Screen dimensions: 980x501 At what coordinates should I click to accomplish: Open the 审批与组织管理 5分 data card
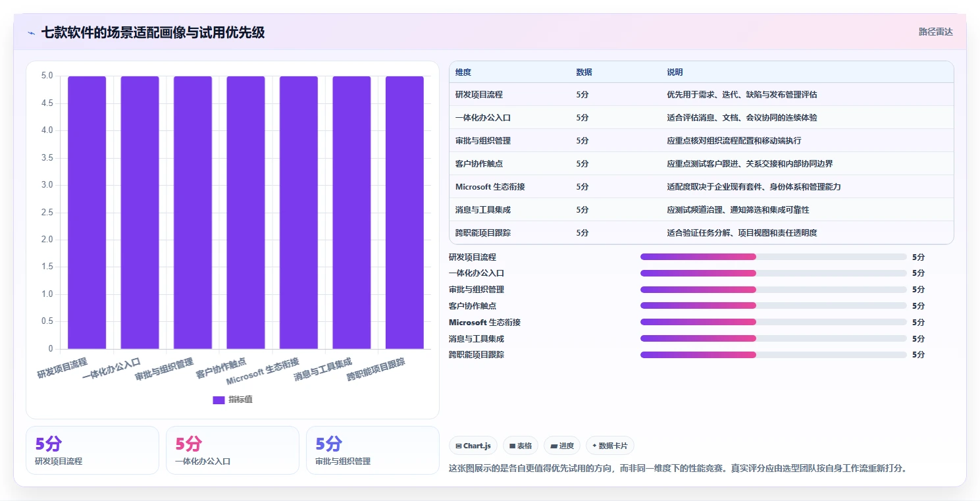tap(373, 450)
